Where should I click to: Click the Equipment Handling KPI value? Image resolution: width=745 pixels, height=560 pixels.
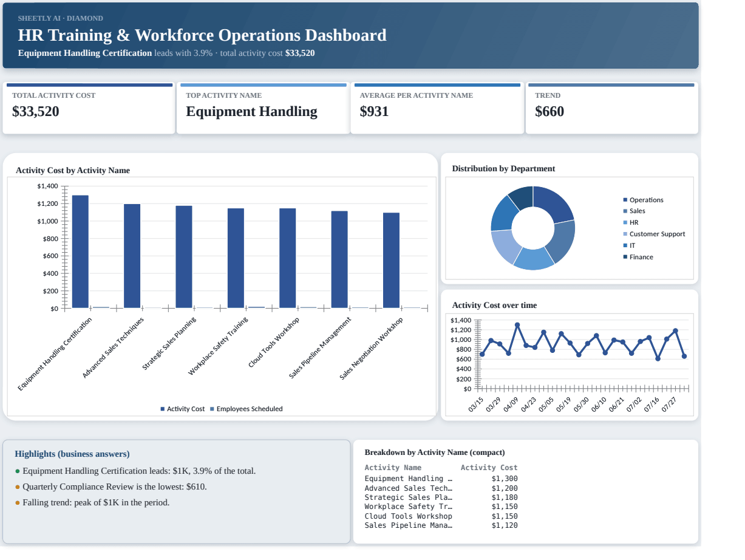tap(251, 112)
